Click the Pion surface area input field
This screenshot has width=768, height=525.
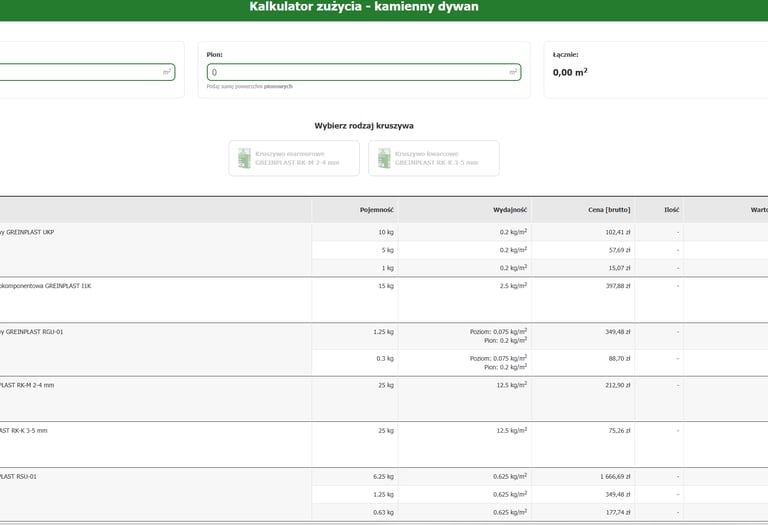(x=364, y=72)
